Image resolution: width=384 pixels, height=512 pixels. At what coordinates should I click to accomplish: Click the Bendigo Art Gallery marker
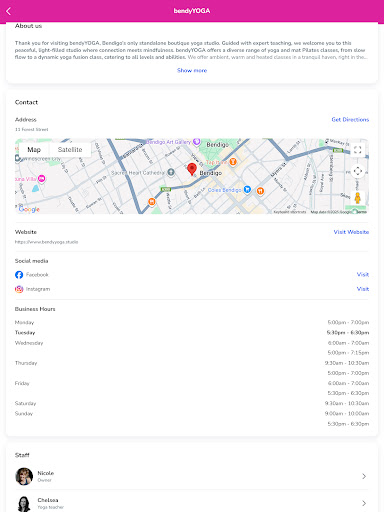(197, 142)
